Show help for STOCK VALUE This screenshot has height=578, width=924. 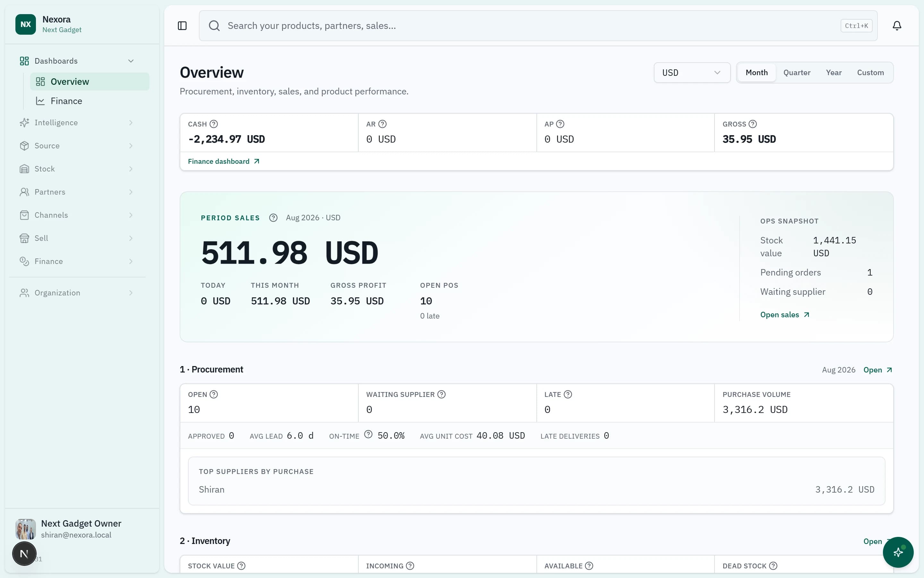click(x=241, y=565)
